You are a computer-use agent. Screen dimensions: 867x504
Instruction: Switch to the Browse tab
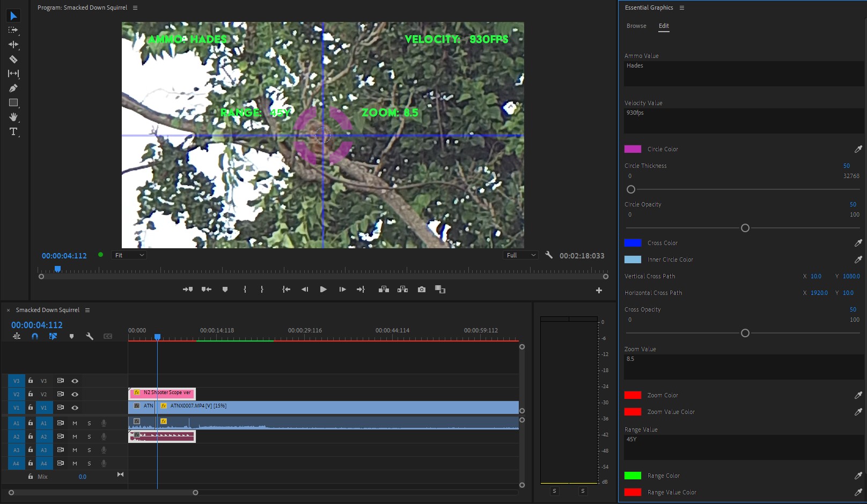click(636, 26)
